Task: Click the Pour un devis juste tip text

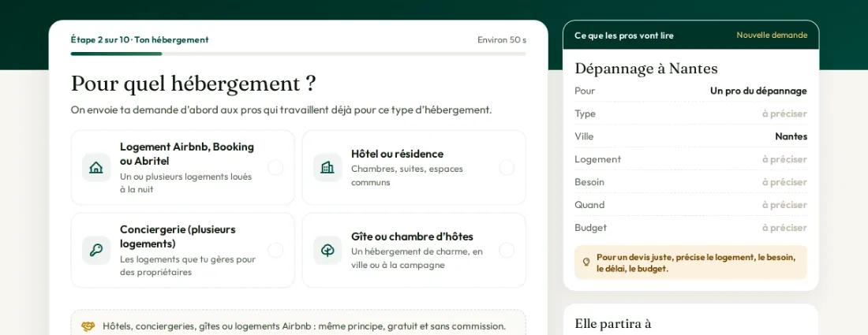Action: pos(696,263)
